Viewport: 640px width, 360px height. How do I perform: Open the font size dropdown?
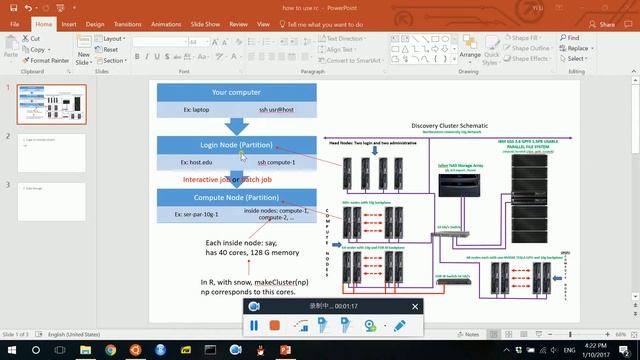207,42
